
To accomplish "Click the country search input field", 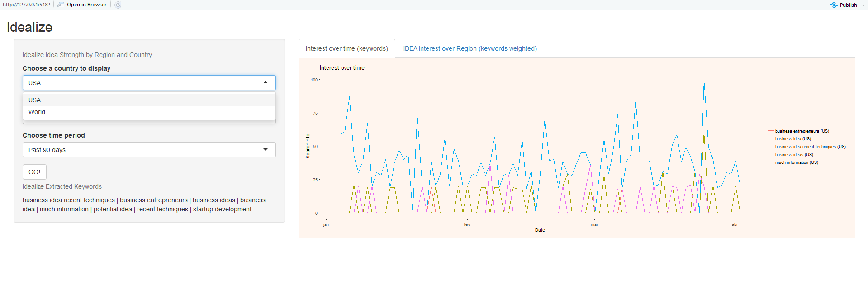I will pos(140,83).
